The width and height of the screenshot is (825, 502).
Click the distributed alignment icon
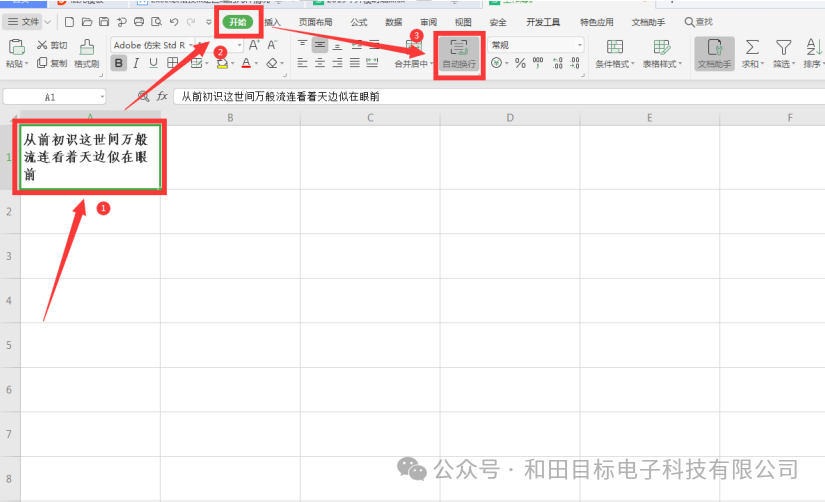click(373, 63)
